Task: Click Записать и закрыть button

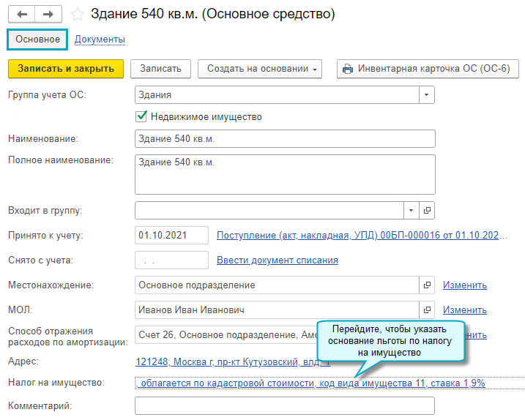Action: coord(66,69)
